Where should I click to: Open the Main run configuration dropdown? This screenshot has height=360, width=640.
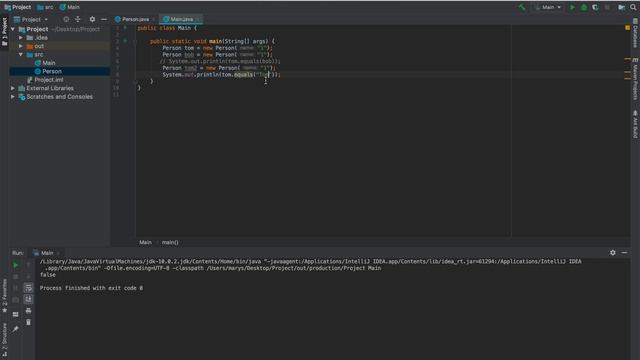pyautogui.click(x=548, y=7)
